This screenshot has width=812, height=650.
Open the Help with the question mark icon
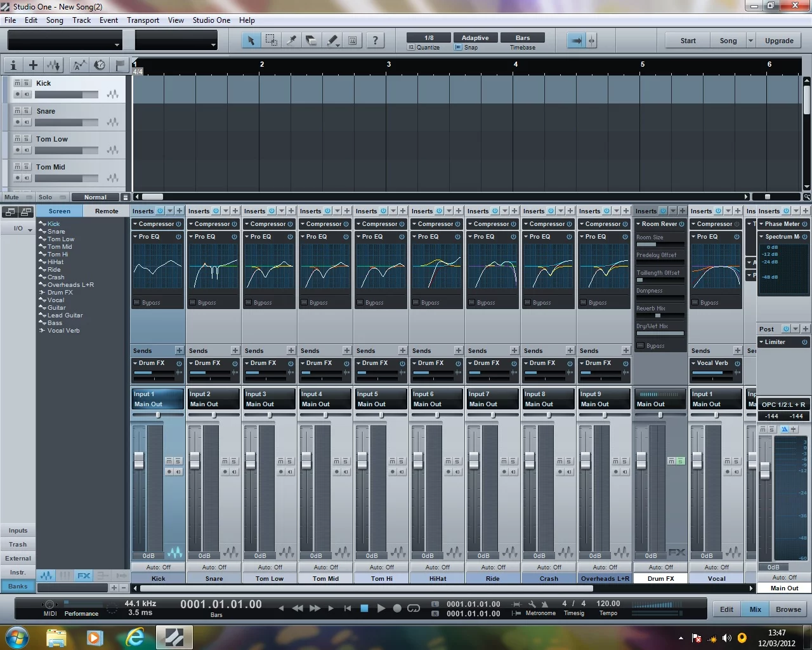tap(376, 40)
